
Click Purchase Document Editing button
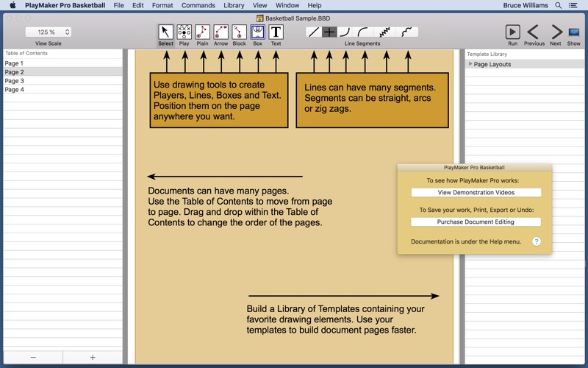(476, 222)
